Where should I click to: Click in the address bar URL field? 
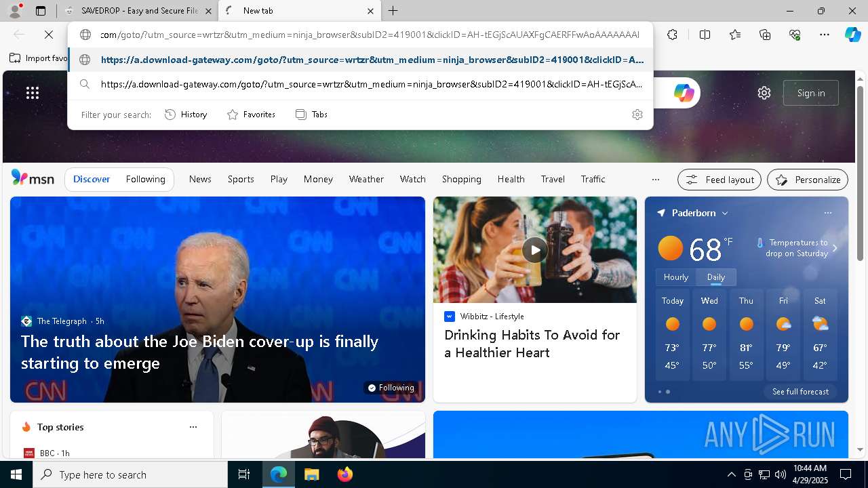(370, 35)
